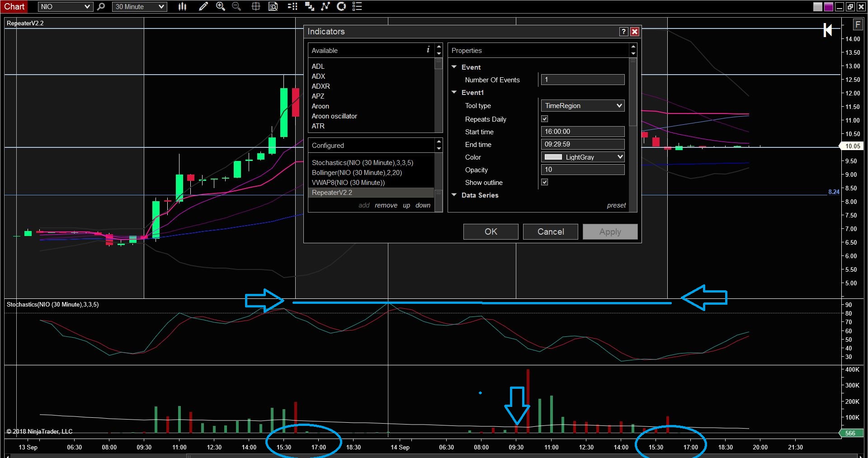Collapse the Data Series section
Viewport: 868px width, 458px height.
454,195
